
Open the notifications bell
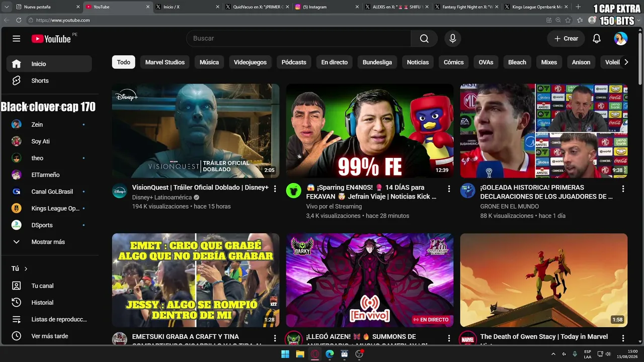[597, 39]
